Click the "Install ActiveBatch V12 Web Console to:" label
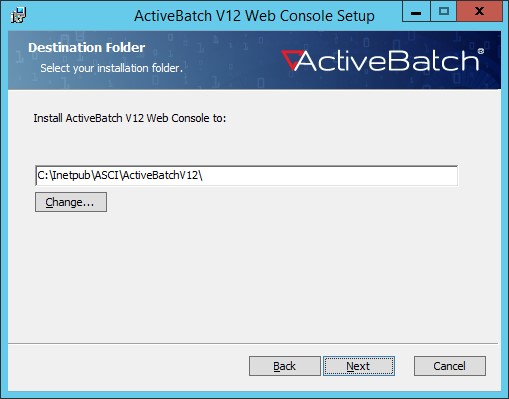This screenshot has width=509, height=399. point(130,118)
